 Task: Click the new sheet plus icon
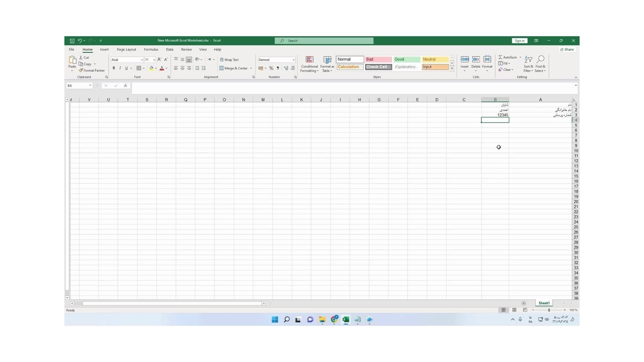click(x=524, y=303)
